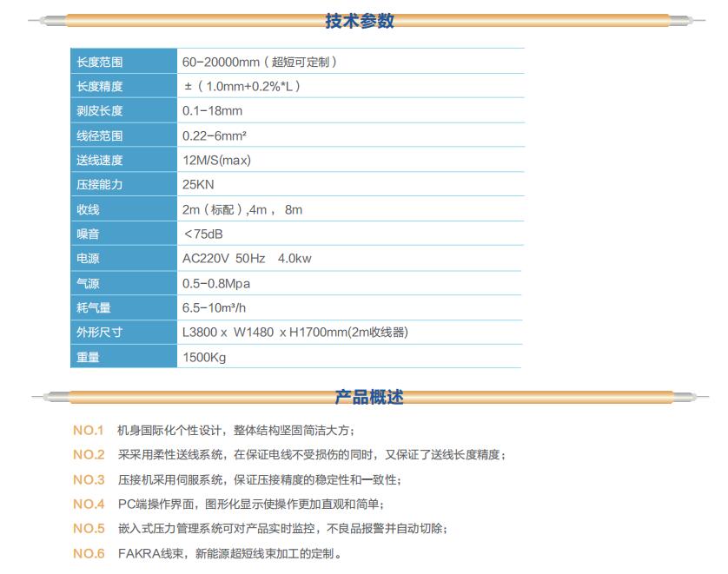
Task: Select the 重量 1500Kg value
Action: tap(205, 357)
